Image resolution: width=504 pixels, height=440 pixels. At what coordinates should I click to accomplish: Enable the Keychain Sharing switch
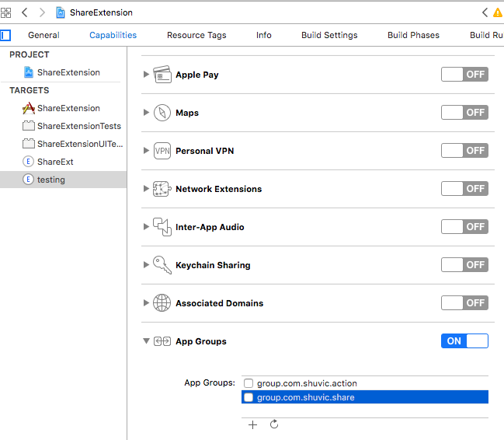pos(464,265)
